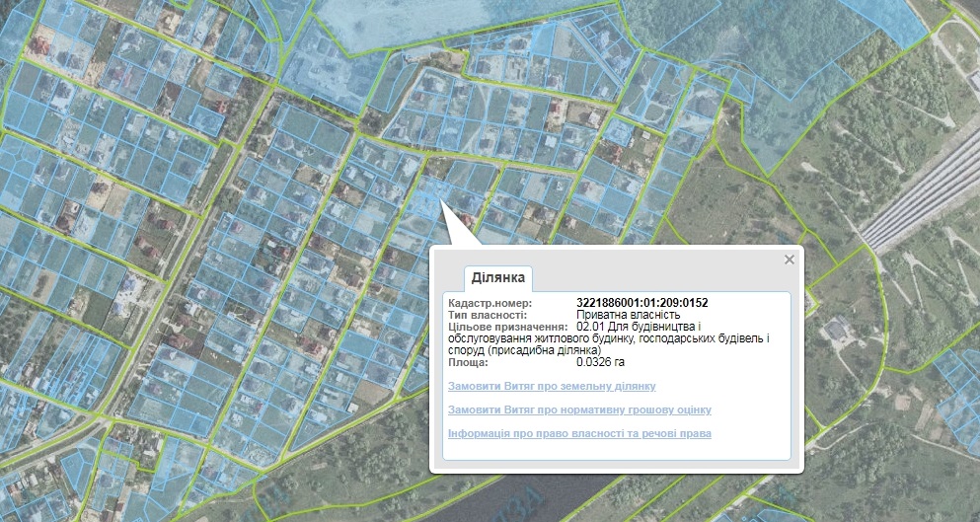
Task: Click the Площа field label
Action: tap(470, 362)
